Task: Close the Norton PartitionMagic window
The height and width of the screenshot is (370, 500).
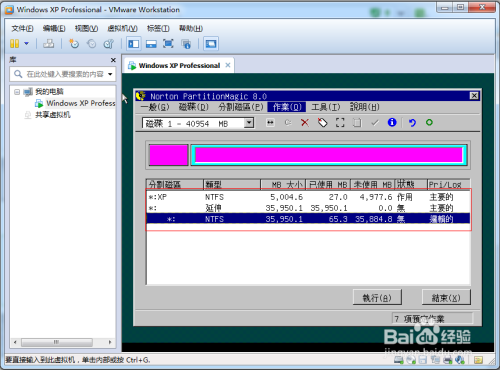Action: [474, 96]
